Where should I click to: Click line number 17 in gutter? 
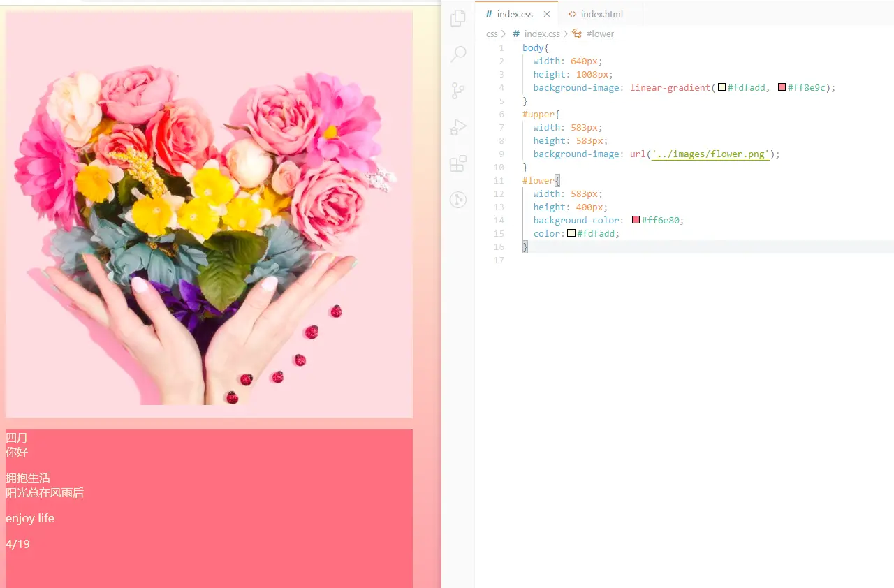click(499, 260)
